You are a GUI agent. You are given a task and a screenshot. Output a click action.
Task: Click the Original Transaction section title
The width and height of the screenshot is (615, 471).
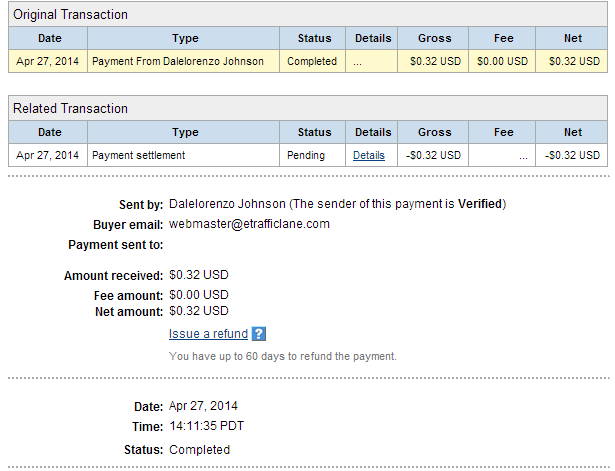[x=71, y=15]
